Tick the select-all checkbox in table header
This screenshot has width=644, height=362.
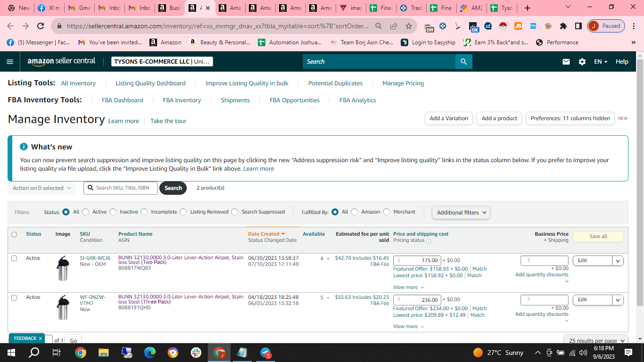[14, 234]
